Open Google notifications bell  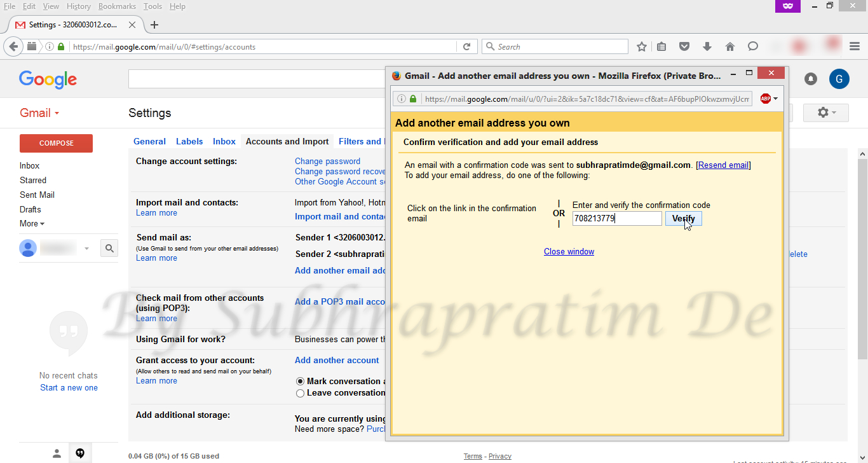click(x=811, y=79)
